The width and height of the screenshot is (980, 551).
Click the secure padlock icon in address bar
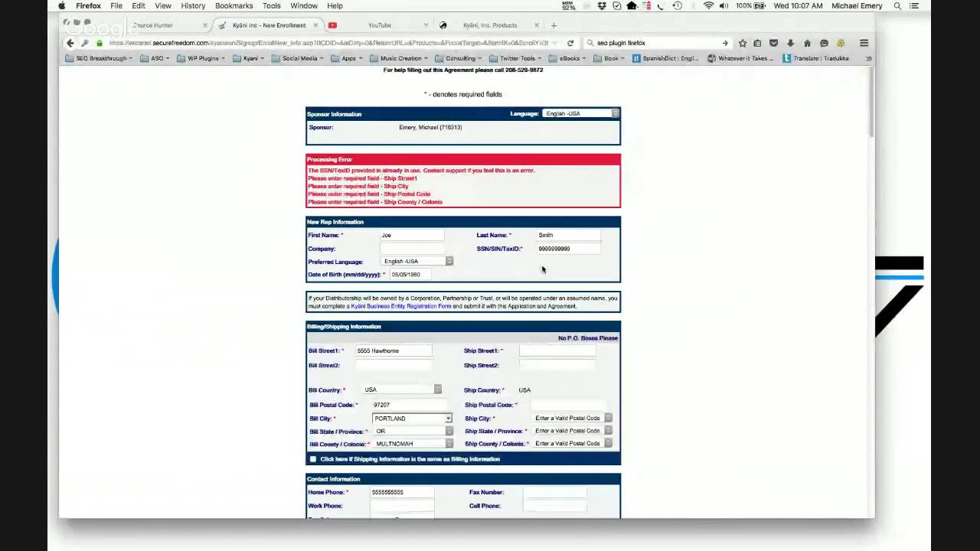tap(100, 43)
